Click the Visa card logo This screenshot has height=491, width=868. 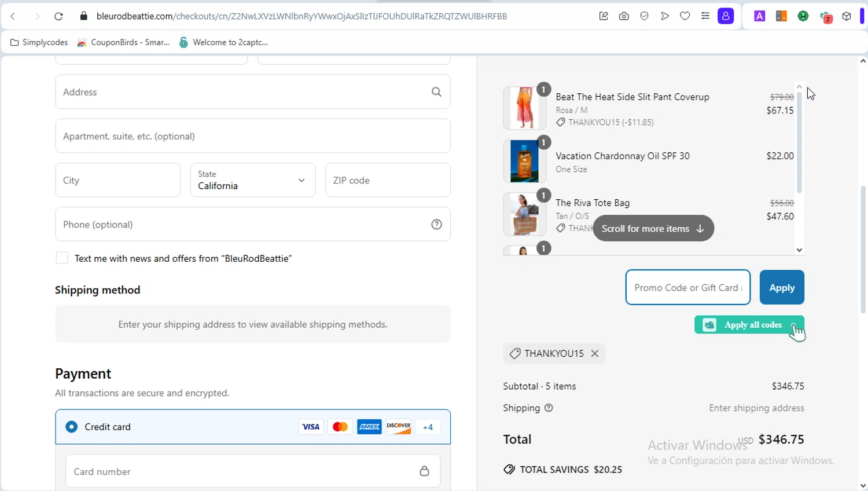311,427
